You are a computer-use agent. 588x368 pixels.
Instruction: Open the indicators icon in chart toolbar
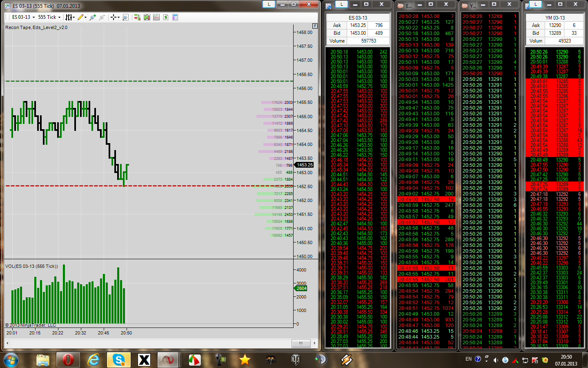156,17
